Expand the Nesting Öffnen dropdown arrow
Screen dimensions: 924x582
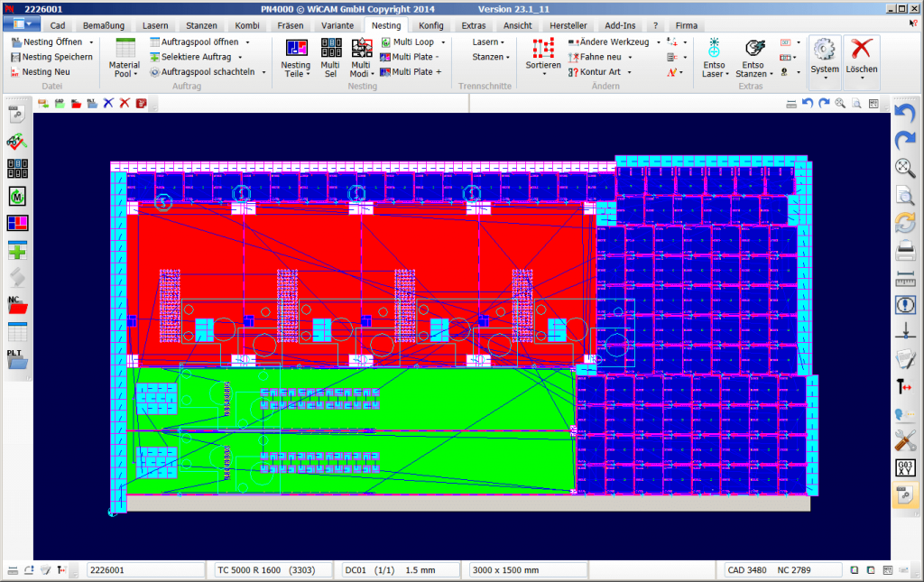92,42
